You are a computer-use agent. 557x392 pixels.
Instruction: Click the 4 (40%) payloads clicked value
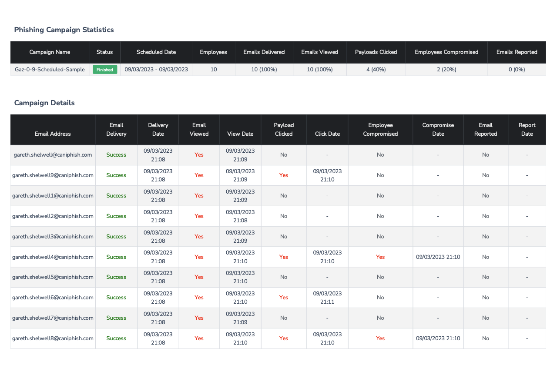[x=376, y=70]
